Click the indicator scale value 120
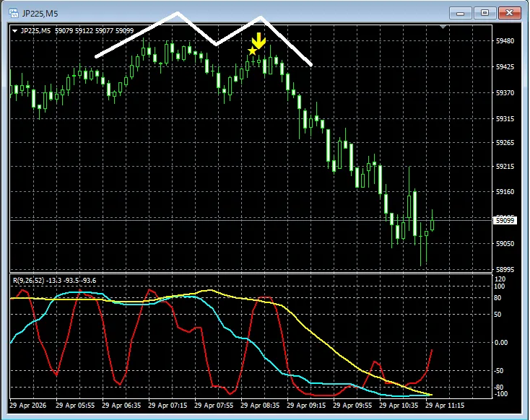The height and width of the screenshot is (420, 530). [x=500, y=279]
